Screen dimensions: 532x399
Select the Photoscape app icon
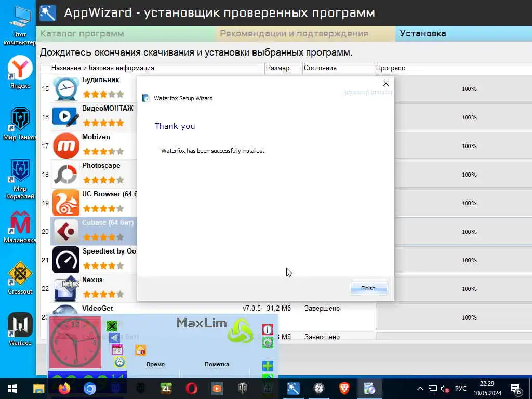pyautogui.click(x=66, y=175)
